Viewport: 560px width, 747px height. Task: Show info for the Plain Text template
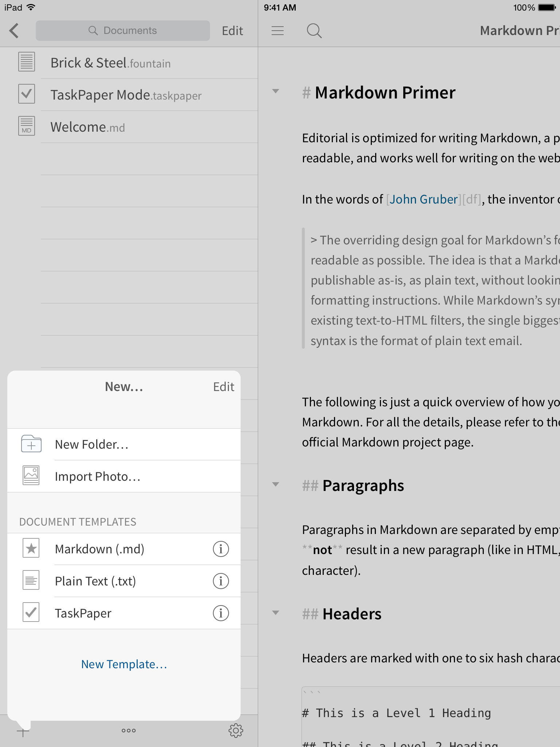click(x=221, y=581)
